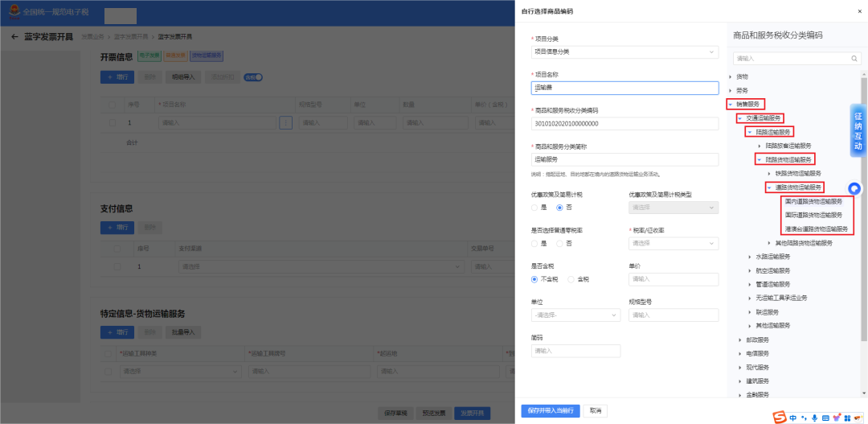Viewport: 868px width, 424px height.
Task: Select 是 for 优惠政策及简易计税
Action: tap(534, 208)
